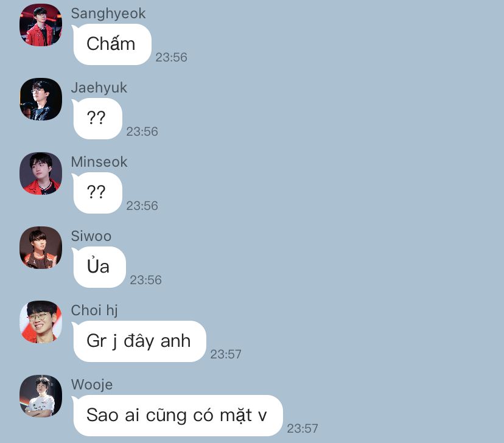
Task: Tap the "Ủa" message bubble
Action: click(x=99, y=267)
